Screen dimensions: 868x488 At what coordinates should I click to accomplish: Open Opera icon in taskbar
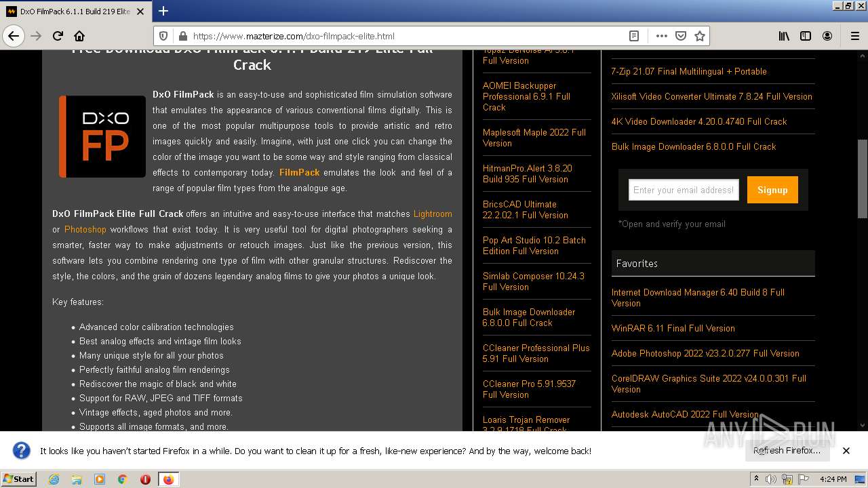pyautogui.click(x=145, y=479)
